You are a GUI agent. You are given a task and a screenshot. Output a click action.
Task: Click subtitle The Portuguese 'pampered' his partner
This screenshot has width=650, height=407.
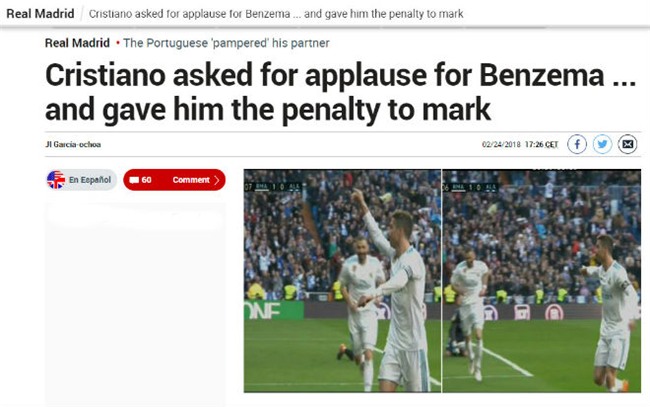226,43
